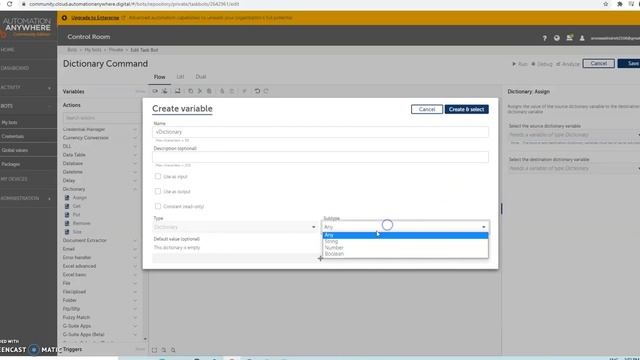Click Cancel in Create variable dialog
The height and width of the screenshot is (360, 640).
coord(427,109)
